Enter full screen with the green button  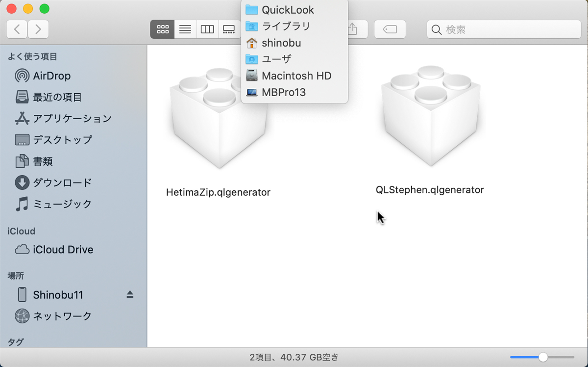click(44, 9)
